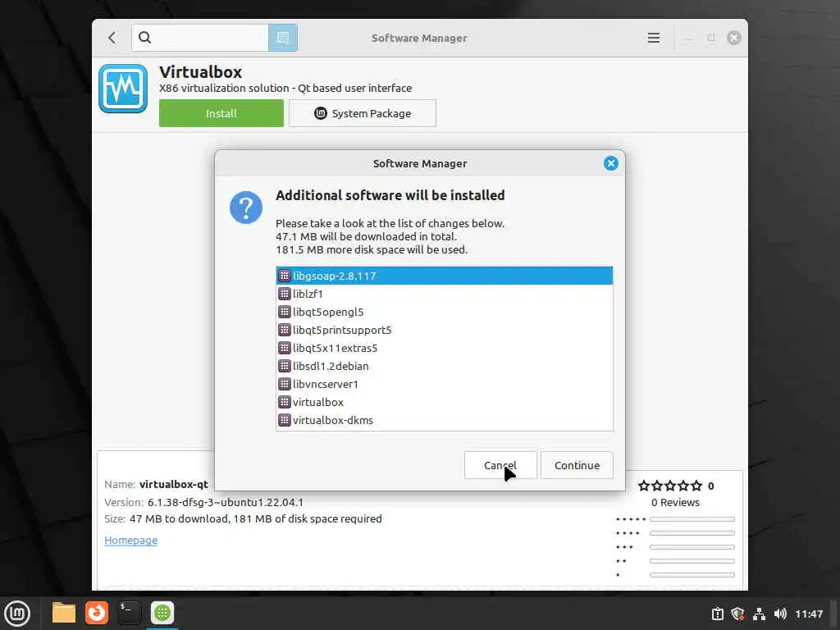Click the version number text
Viewport: 840px width, 630px height.
226,503
